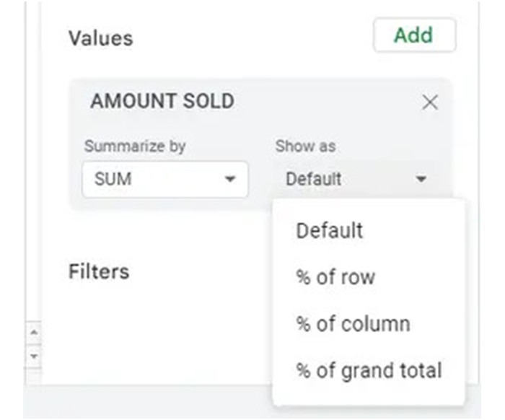
Task: Choose Default from the Show as menu
Action: pyautogui.click(x=329, y=231)
